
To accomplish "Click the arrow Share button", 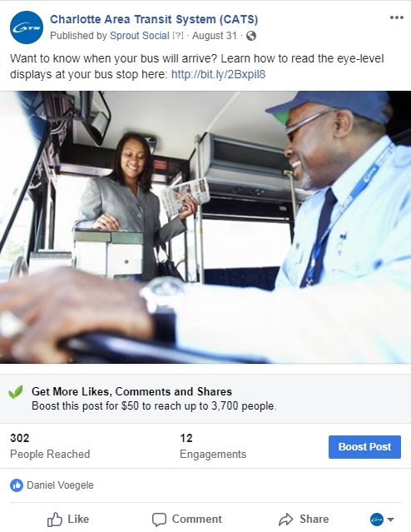I will pyautogui.click(x=304, y=520).
